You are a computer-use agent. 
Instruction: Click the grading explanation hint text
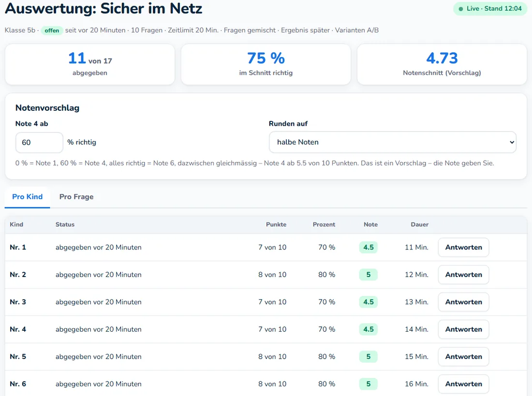coord(254,163)
